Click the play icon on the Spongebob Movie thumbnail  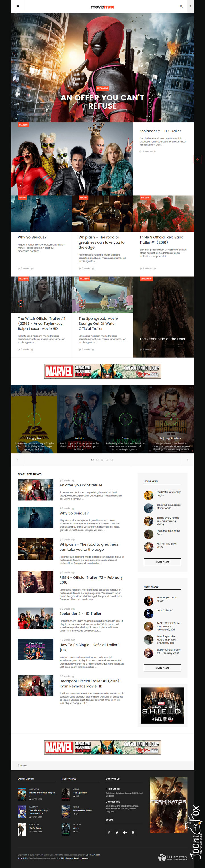[82, 303]
